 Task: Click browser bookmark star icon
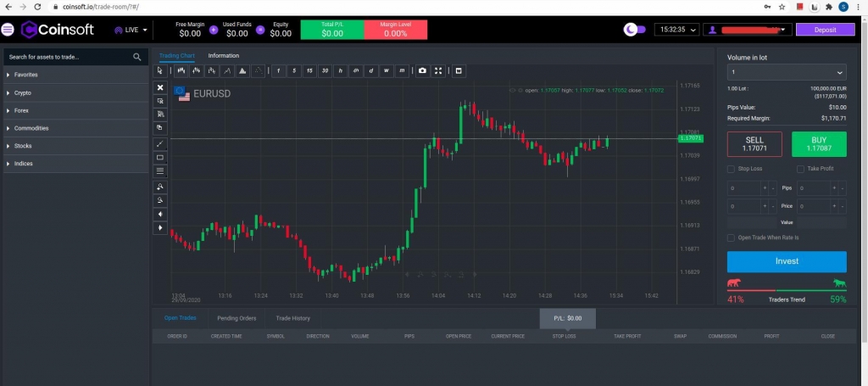(x=782, y=7)
